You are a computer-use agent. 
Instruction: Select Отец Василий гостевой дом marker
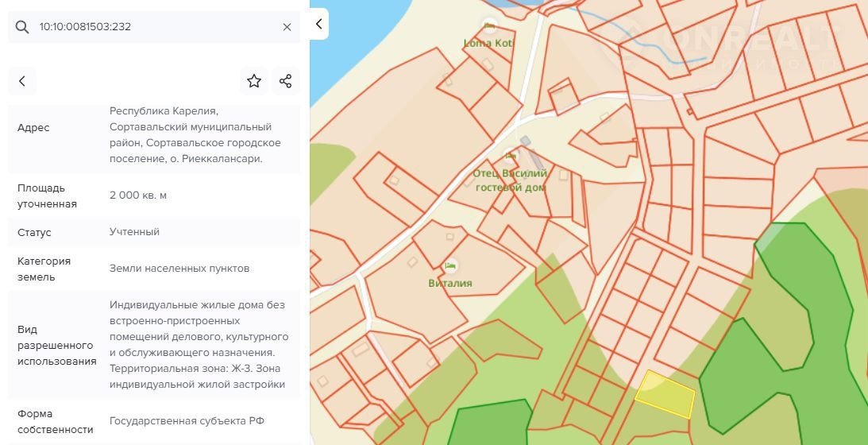(510, 156)
